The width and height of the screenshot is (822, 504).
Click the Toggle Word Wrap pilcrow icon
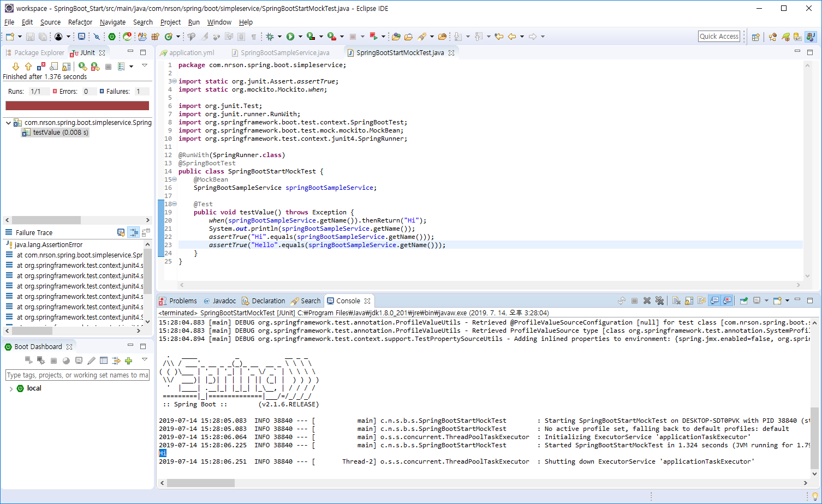coord(254,37)
